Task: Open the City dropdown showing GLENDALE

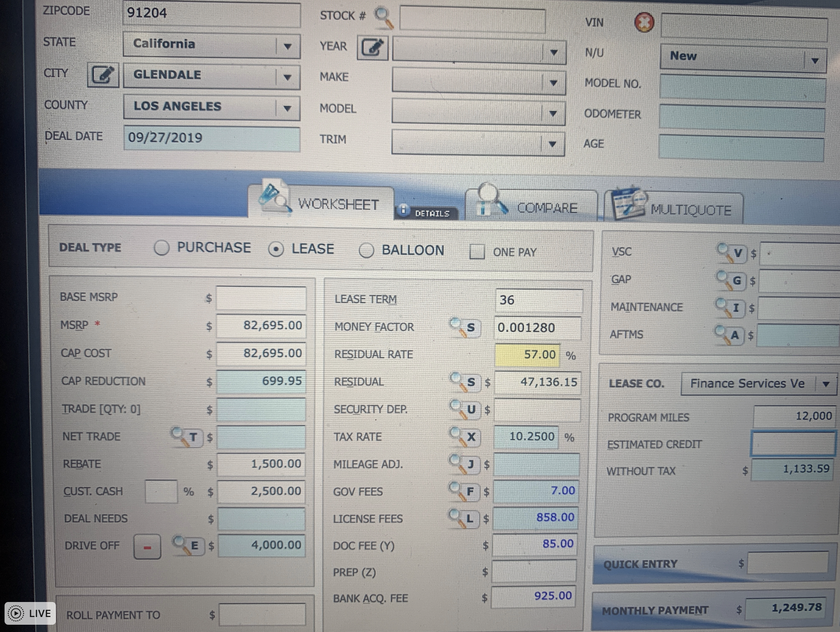Action: pos(211,76)
